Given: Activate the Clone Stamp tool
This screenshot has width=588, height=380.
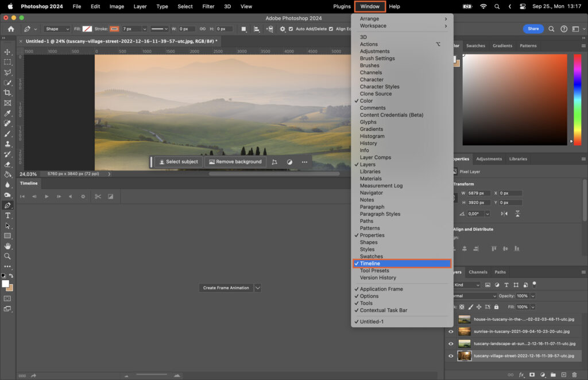Looking at the screenshot, I should click(x=7, y=145).
